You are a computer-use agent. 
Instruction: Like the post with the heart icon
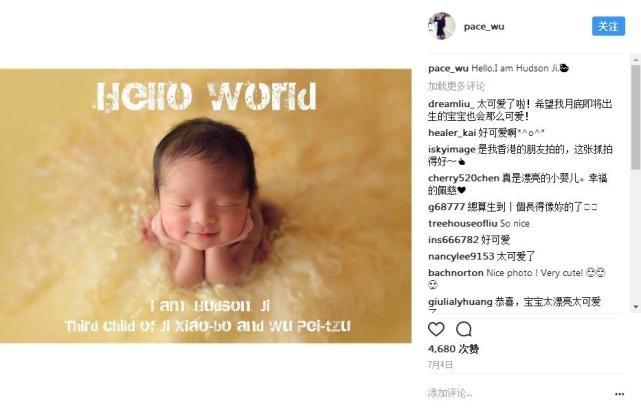[436, 329]
